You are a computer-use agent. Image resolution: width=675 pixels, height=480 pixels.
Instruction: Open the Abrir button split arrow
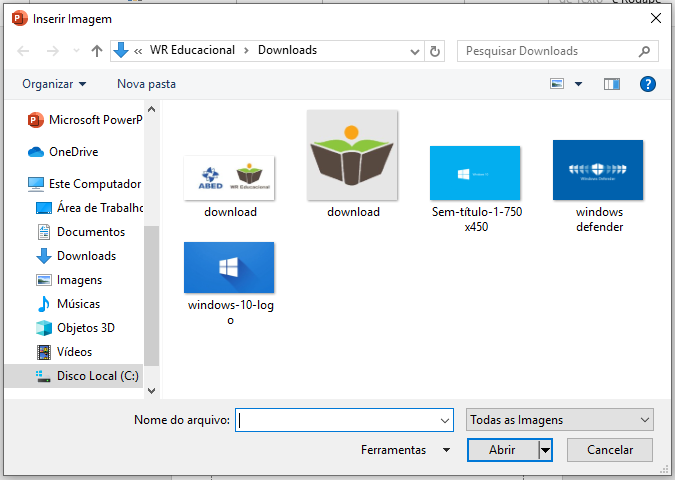[545, 450]
